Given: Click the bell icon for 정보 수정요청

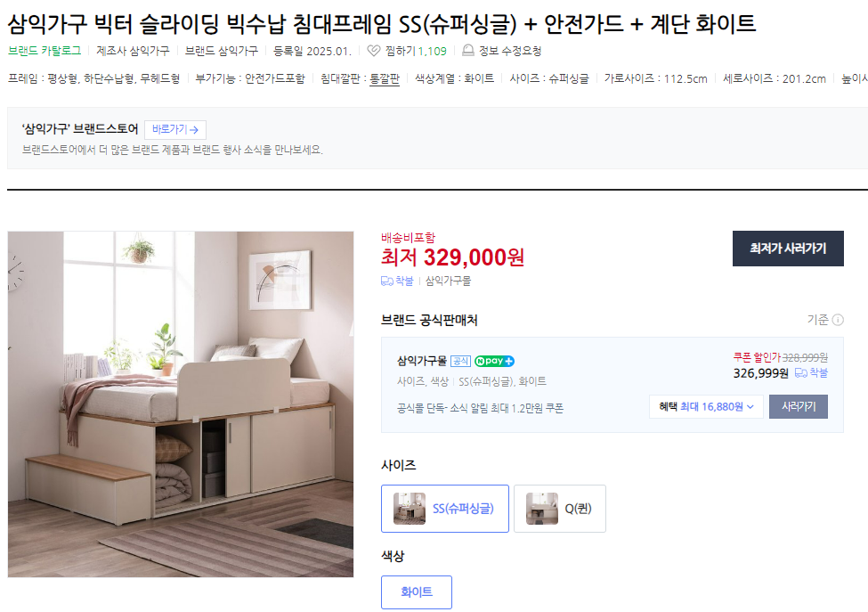Looking at the screenshot, I should point(468,51).
